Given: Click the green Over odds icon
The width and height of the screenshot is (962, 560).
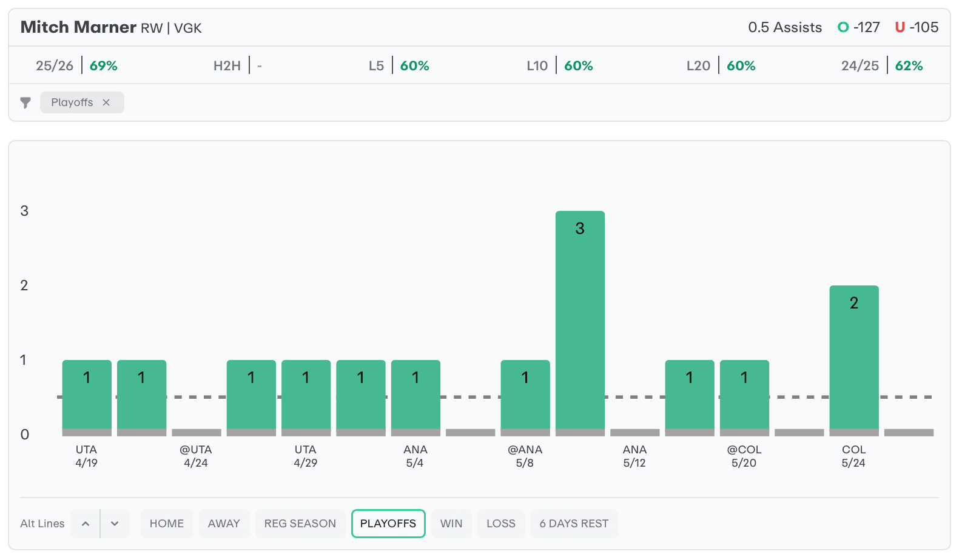Looking at the screenshot, I should coord(843,27).
